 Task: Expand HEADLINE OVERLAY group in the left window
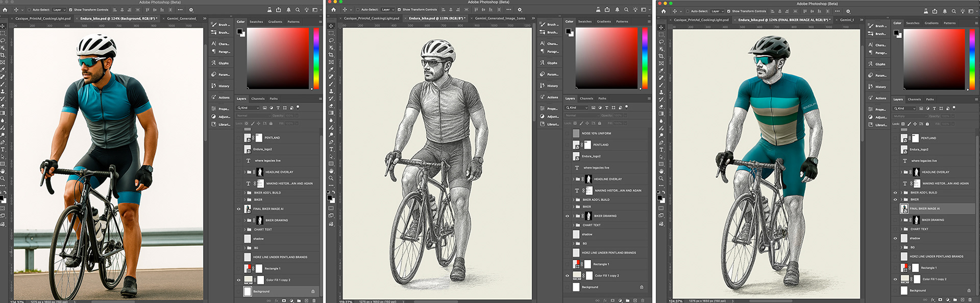click(x=244, y=172)
